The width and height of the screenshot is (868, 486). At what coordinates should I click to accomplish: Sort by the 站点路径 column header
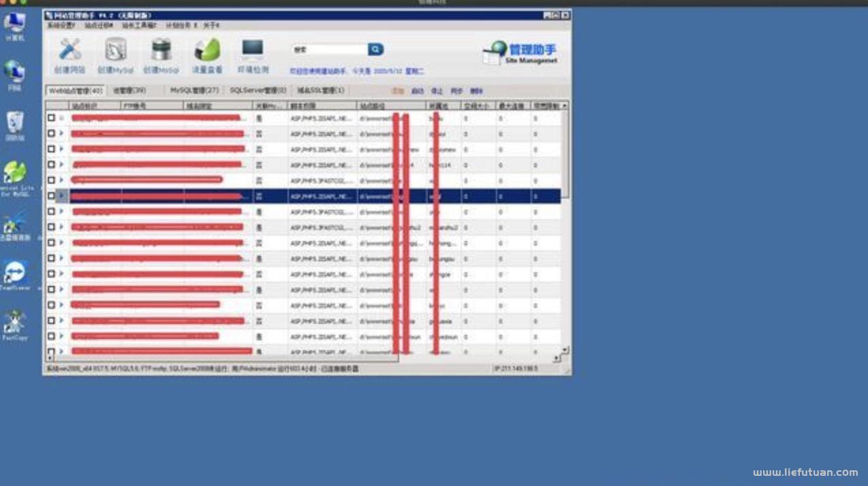(x=392, y=106)
